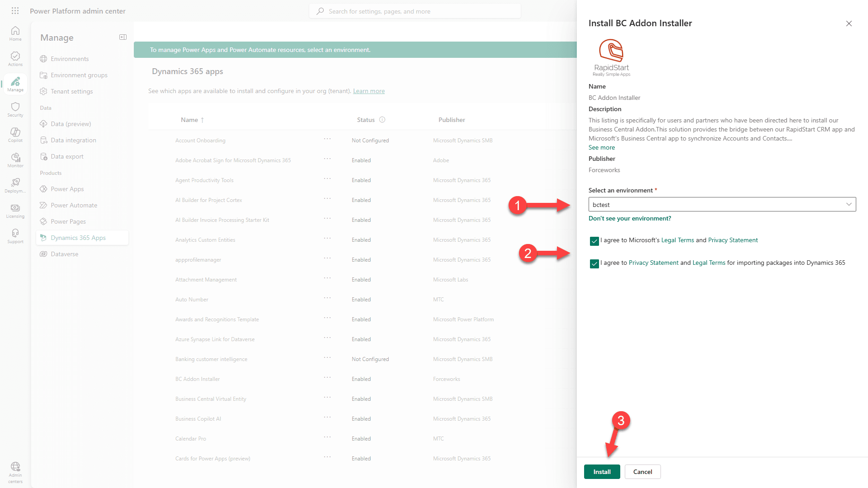This screenshot has height=488, width=868.
Task: Open the Actions rail icon
Action: point(15,59)
